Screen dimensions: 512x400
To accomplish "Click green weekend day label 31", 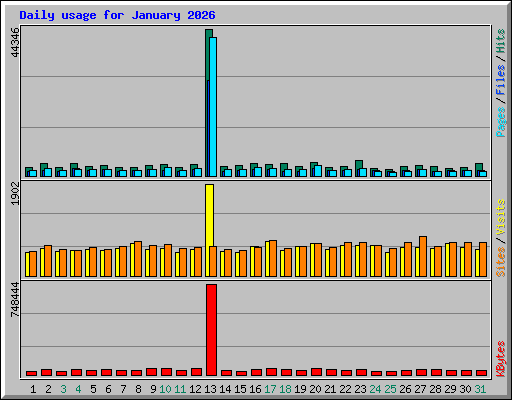I will tap(480, 389).
